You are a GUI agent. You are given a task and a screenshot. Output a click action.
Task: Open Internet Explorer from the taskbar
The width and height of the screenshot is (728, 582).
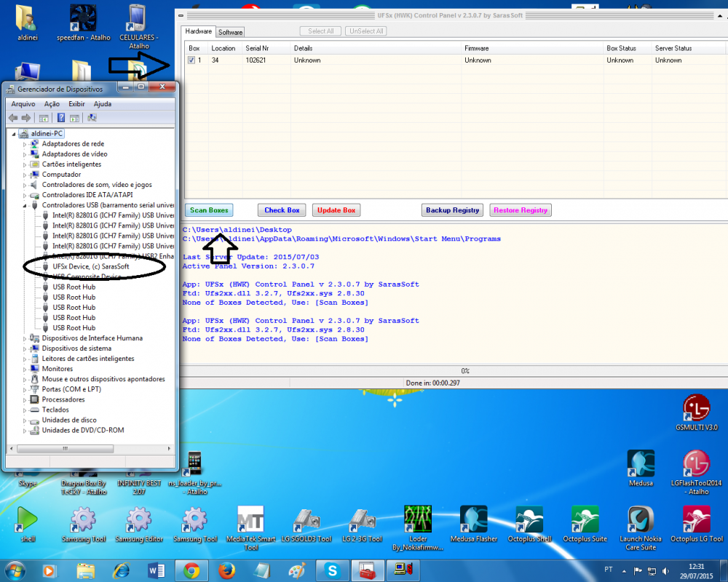point(121,570)
